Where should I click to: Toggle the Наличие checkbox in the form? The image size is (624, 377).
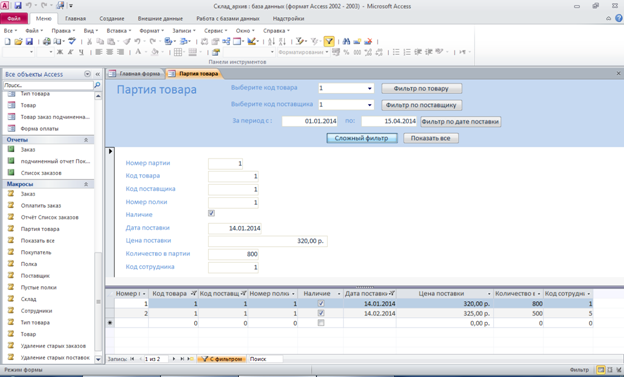(x=211, y=213)
